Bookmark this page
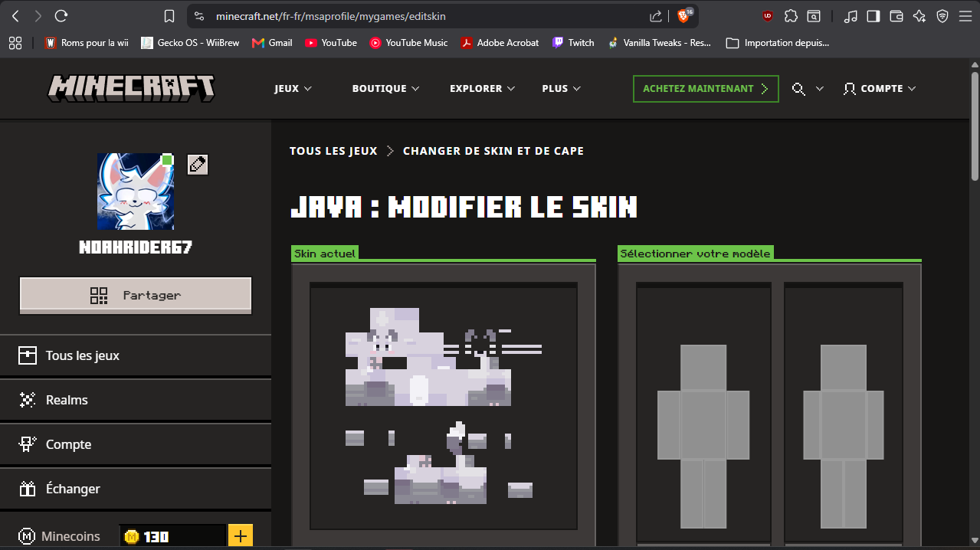Image resolution: width=980 pixels, height=550 pixels. point(169,16)
